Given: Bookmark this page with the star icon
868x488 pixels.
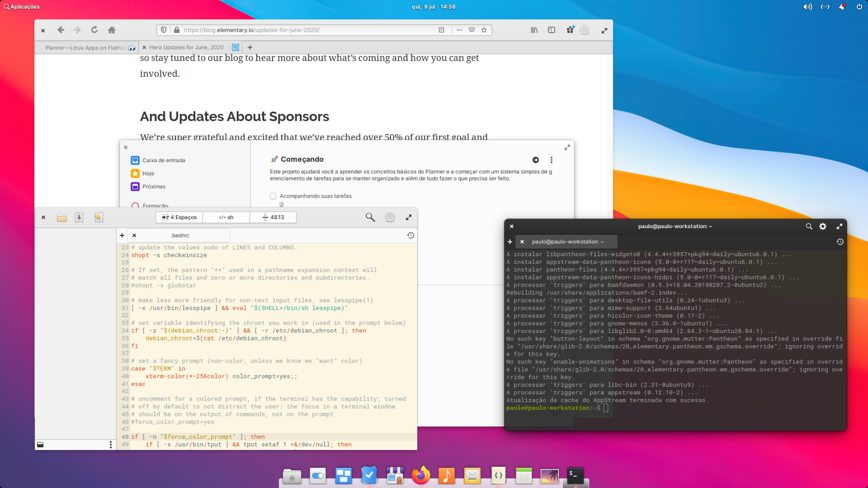Looking at the screenshot, I should (x=484, y=30).
